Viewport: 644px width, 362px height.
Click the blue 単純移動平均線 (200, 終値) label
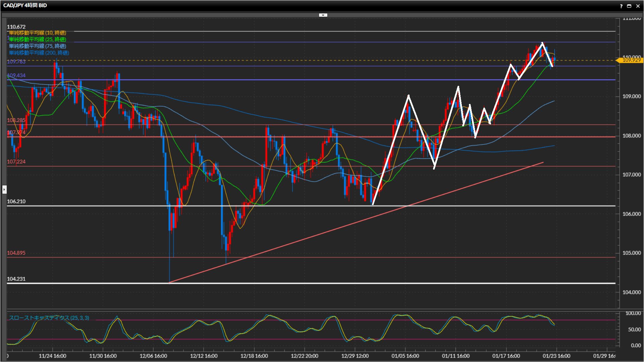click(x=39, y=53)
